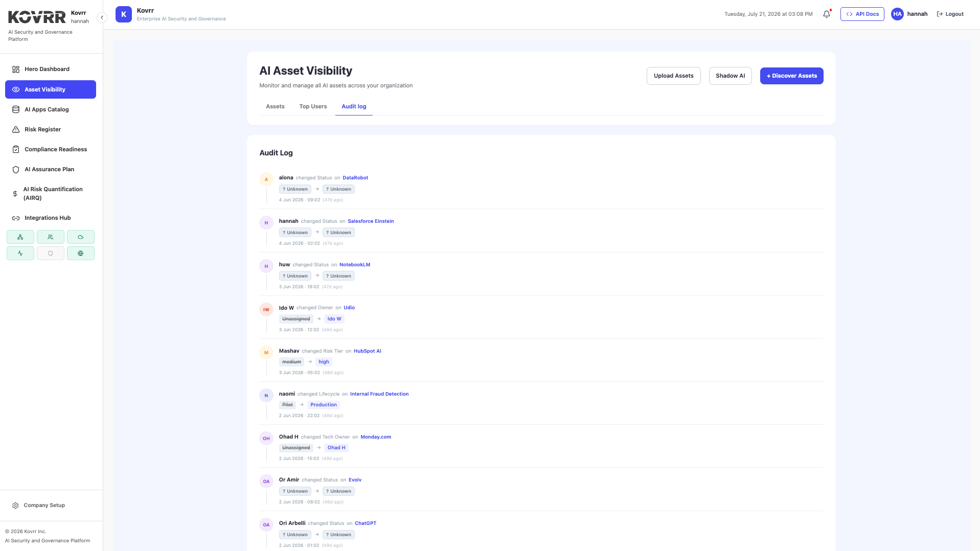Open the Udio asset link
980x551 pixels.
coord(349,308)
